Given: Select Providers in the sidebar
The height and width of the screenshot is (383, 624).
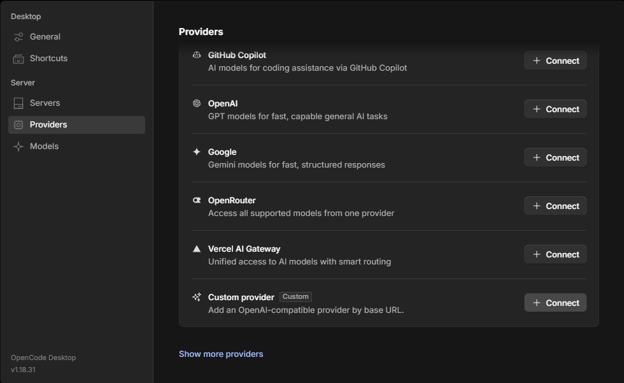Looking at the screenshot, I should [x=76, y=125].
